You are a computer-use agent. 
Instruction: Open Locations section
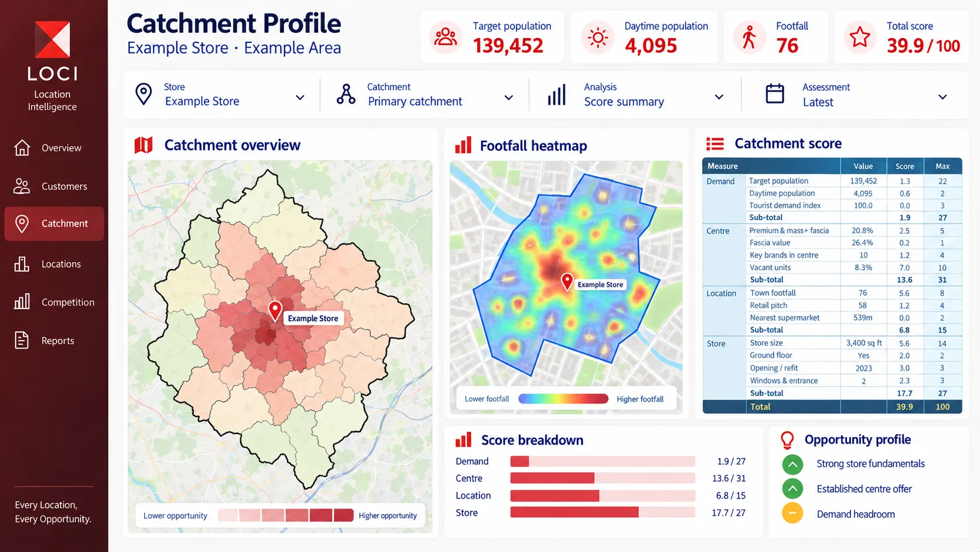coord(54,264)
